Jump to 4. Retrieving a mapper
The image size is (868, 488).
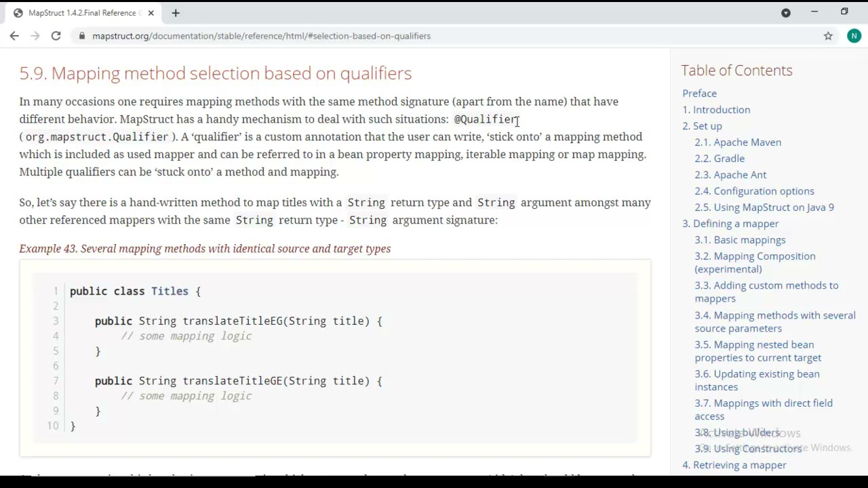point(734,465)
